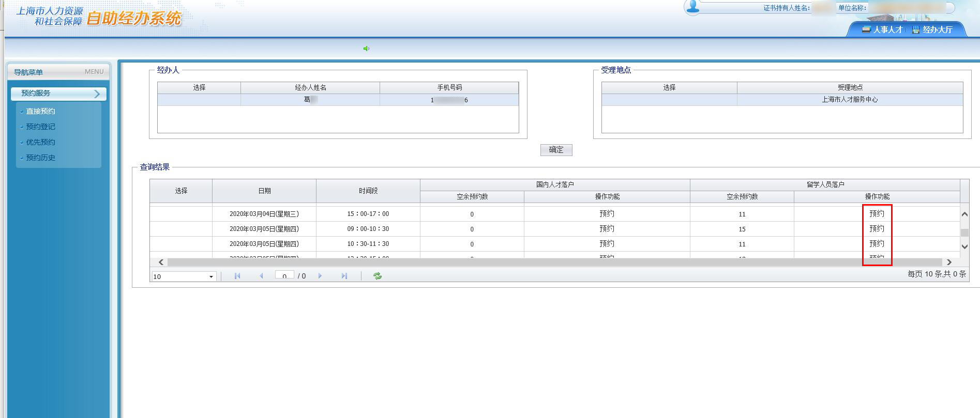Click 国内人才落户 预约 for 15:00-17:00 slot
Screen dimensions: 980x418
(607, 213)
